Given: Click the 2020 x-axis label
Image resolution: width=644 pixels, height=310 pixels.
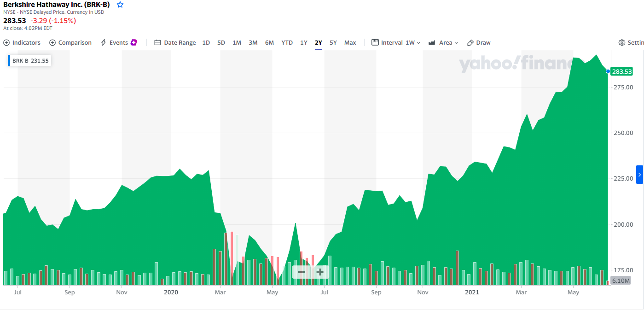Looking at the screenshot, I should (x=171, y=292).
